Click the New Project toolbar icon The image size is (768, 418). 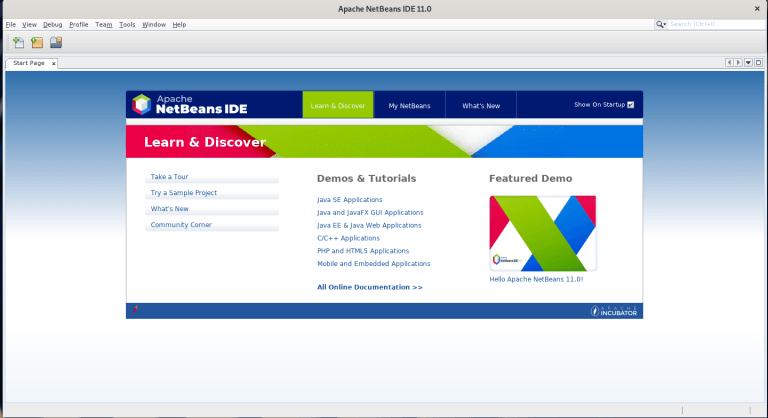pos(37,43)
